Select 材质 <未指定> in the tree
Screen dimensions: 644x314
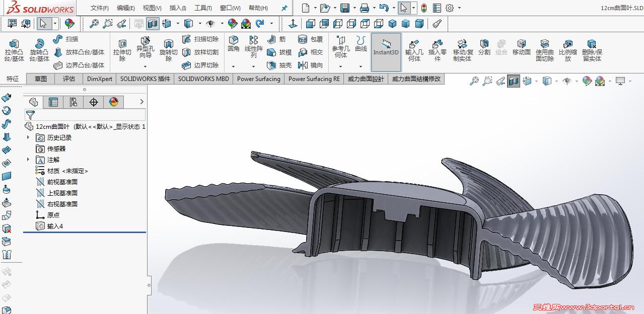(67, 171)
